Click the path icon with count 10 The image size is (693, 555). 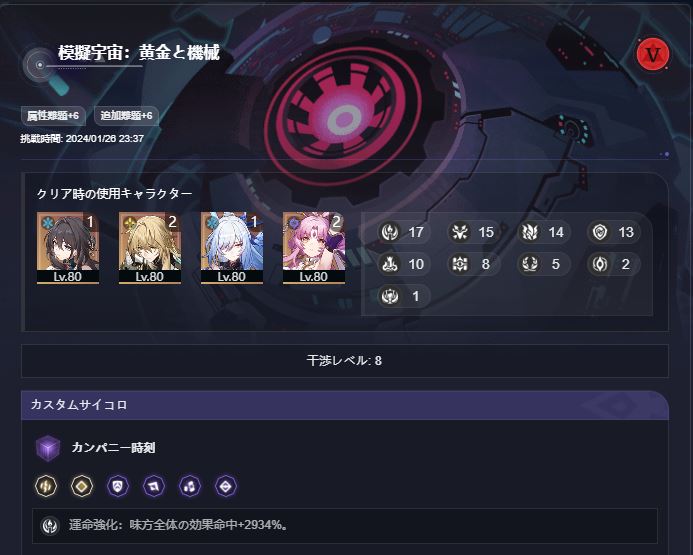[390, 264]
